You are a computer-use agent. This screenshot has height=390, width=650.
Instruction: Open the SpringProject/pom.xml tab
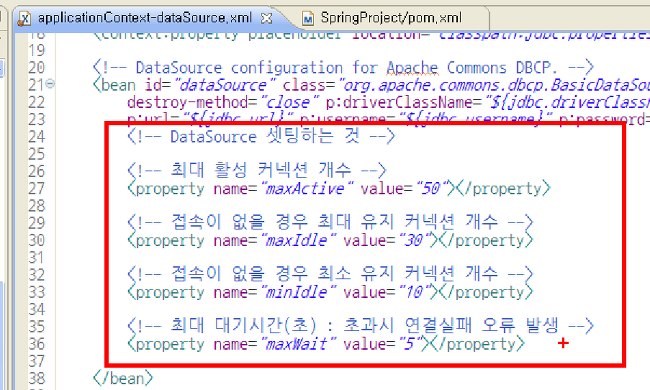(391, 18)
